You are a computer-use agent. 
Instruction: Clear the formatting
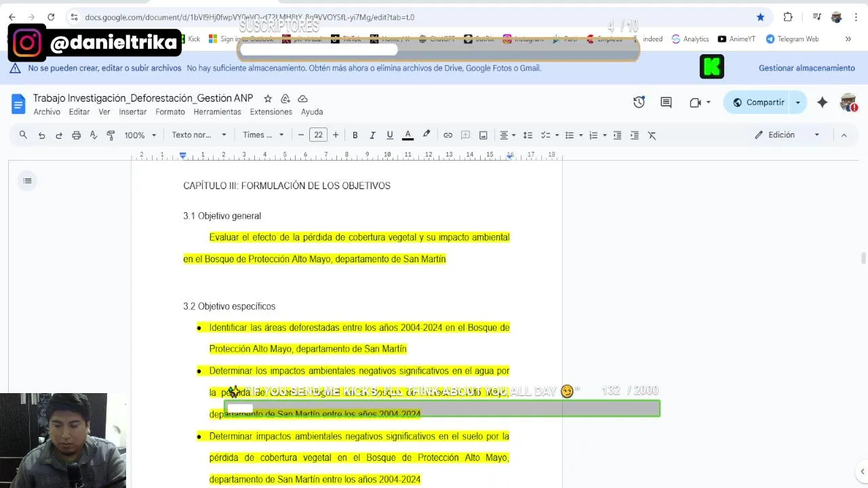652,135
